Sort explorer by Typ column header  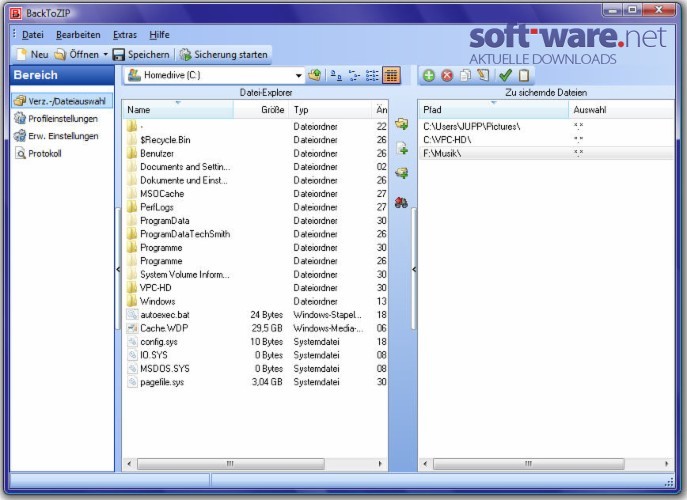[330, 110]
